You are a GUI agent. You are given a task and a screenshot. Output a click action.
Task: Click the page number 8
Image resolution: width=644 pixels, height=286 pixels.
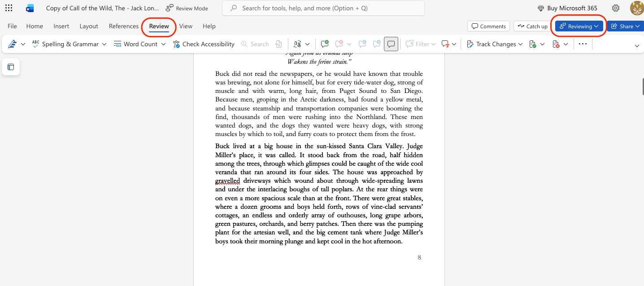pos(419,257)
